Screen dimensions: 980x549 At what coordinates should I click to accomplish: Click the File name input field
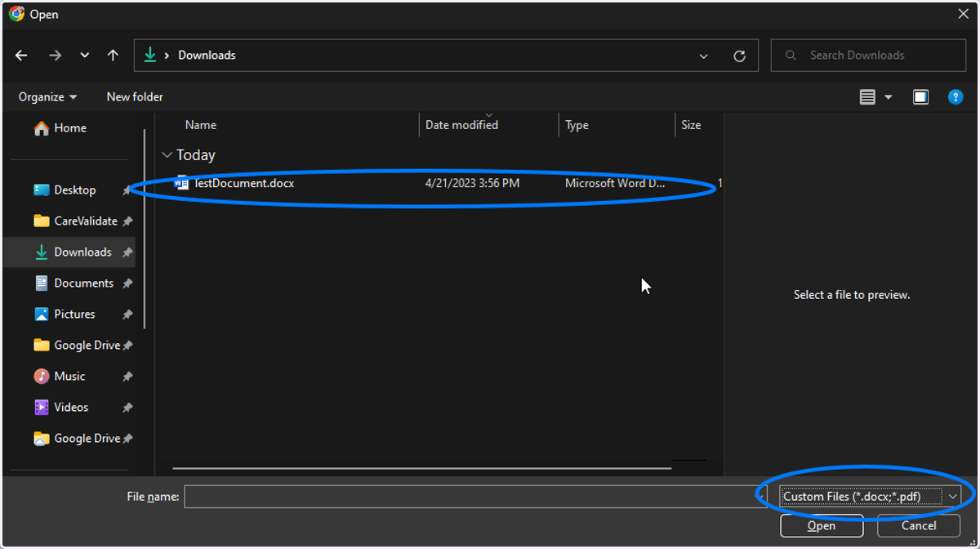pyautogui.click(x=475, y=497)
